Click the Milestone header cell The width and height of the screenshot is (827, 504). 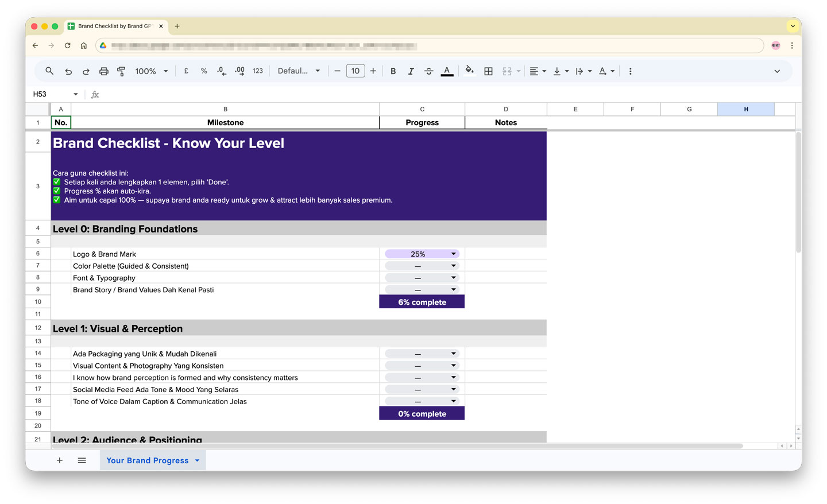[x=225, y=123]
